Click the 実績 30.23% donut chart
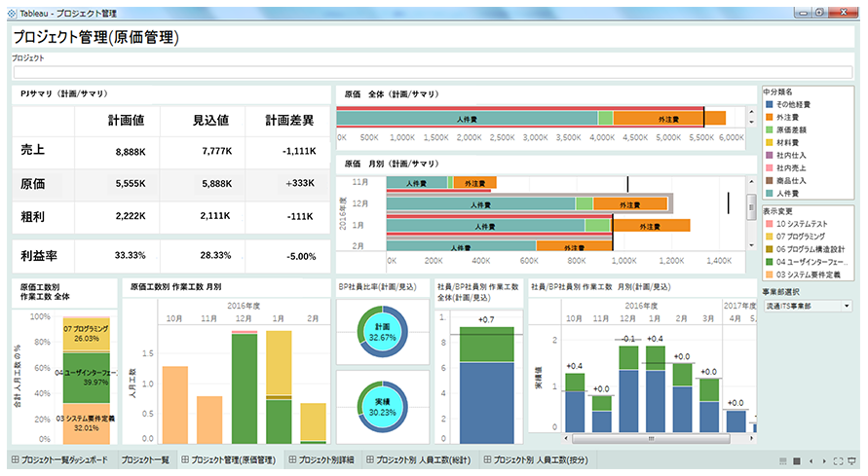Viewport: 868px width, 476px height. [x=381, y=405]
